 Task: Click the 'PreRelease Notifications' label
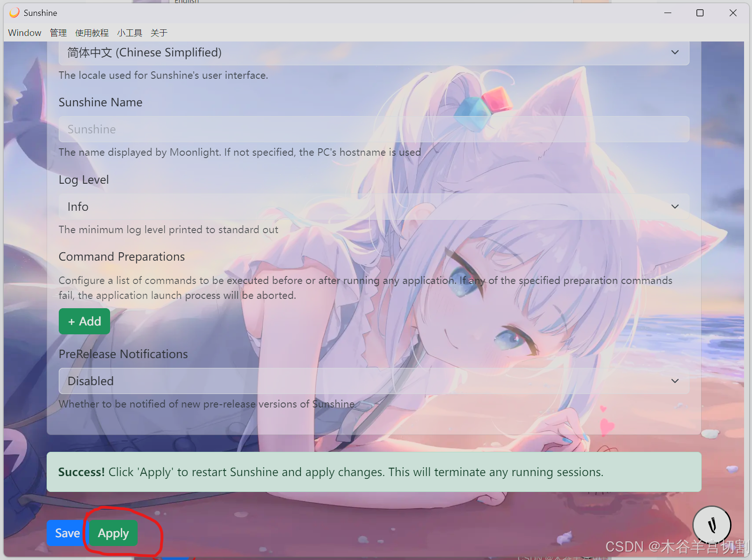123,354
